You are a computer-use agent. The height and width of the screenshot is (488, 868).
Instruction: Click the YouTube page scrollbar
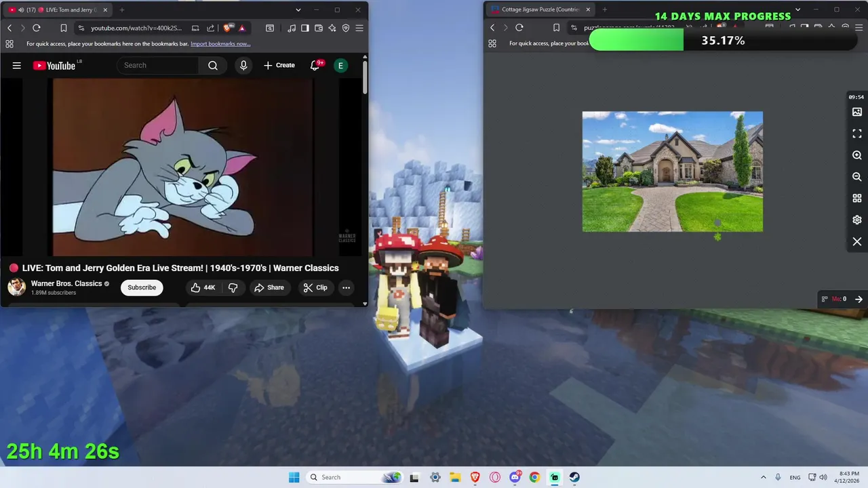365,78
